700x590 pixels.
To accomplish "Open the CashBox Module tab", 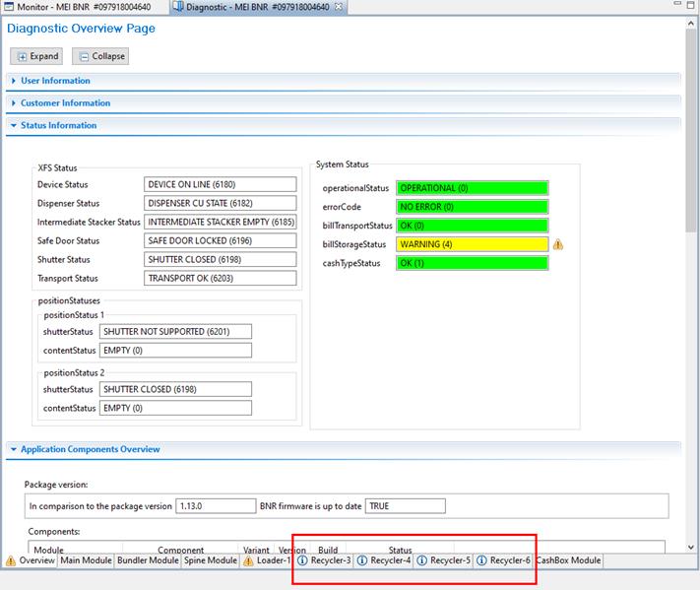I will click(x=568, y=560).
